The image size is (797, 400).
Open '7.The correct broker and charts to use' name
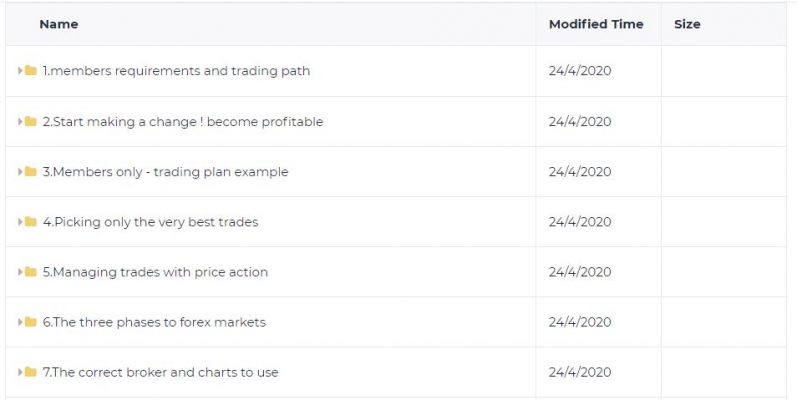point(161,372)
